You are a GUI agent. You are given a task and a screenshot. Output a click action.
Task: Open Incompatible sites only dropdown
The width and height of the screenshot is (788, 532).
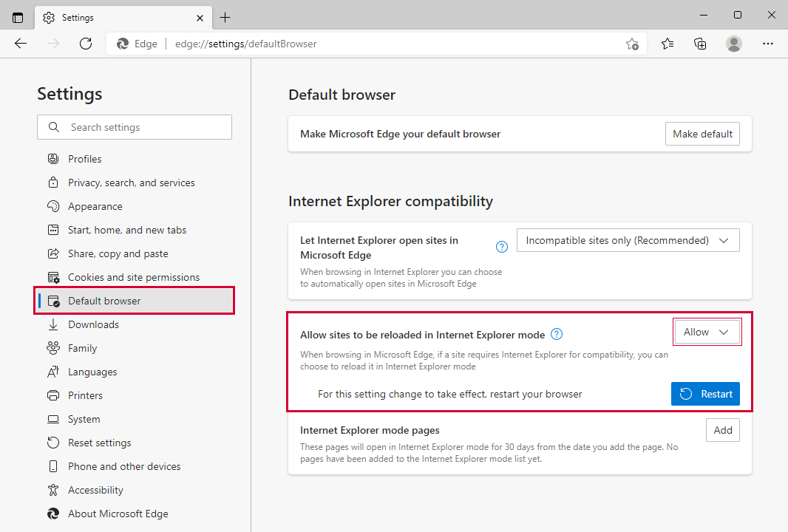628,240
